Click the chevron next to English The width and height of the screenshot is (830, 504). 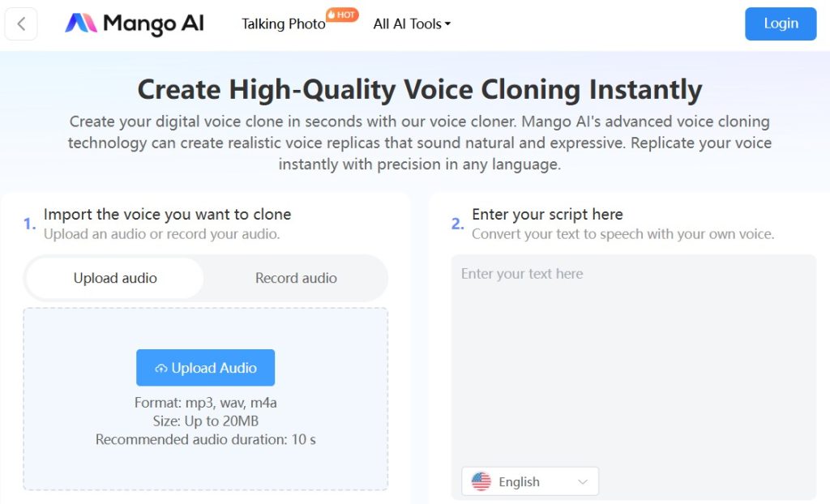pos(582,481)
